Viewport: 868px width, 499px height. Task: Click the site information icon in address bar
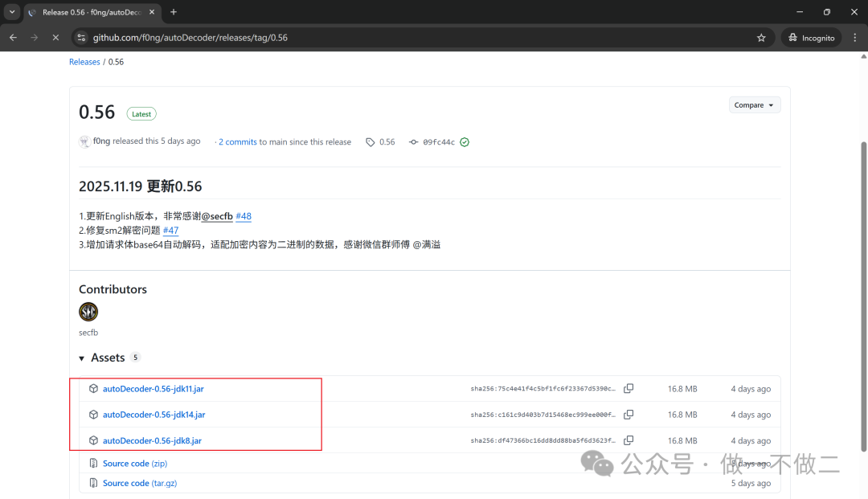[x=81, y=37]
